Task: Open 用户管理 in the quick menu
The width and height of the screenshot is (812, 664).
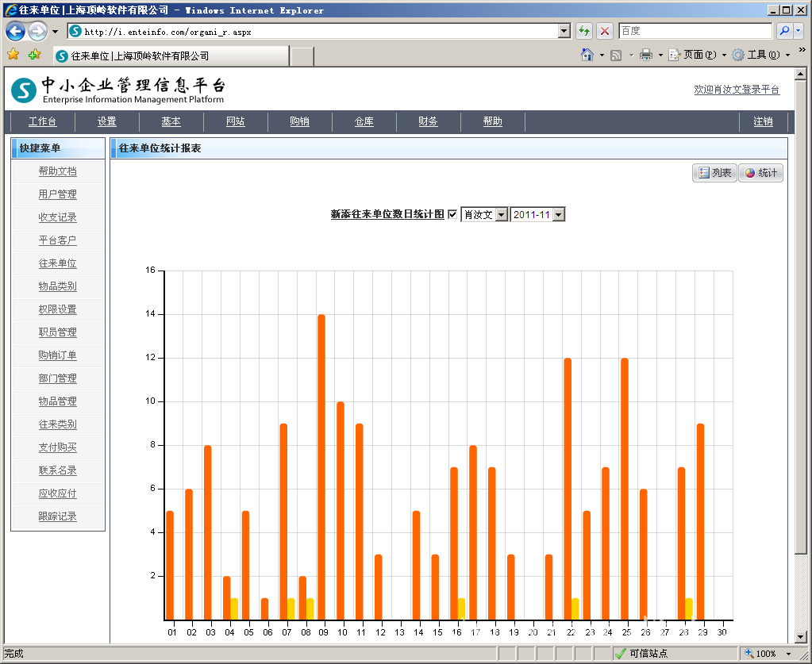Action: pyautogui.click(x=58, y=194)
